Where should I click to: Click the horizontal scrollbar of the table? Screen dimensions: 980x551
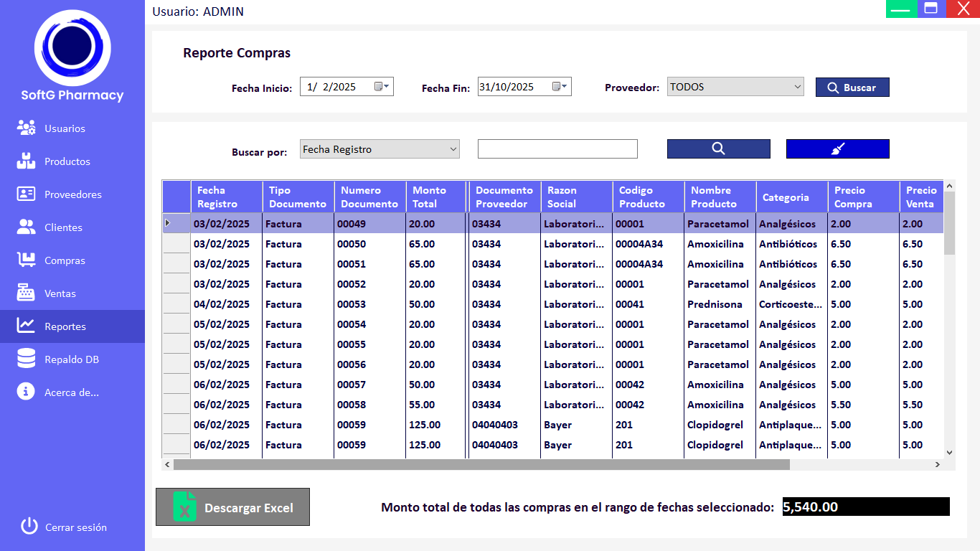coord(481,465)
